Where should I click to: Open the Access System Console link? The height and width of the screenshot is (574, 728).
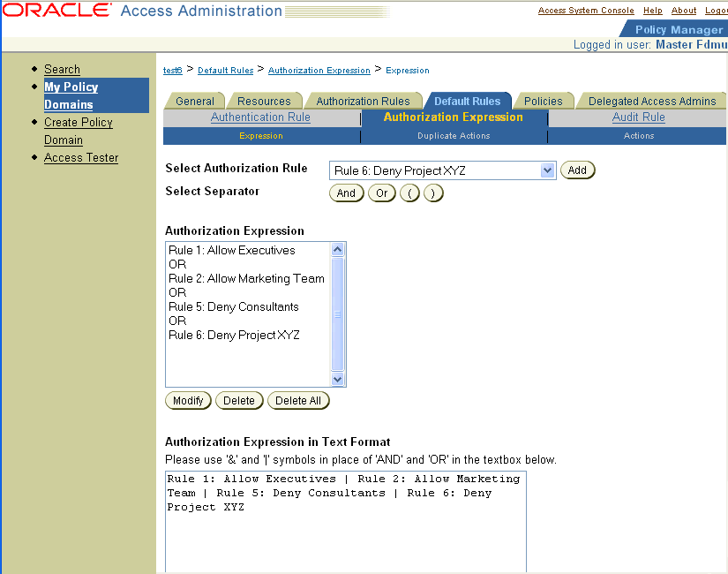(x=586, y=11)
